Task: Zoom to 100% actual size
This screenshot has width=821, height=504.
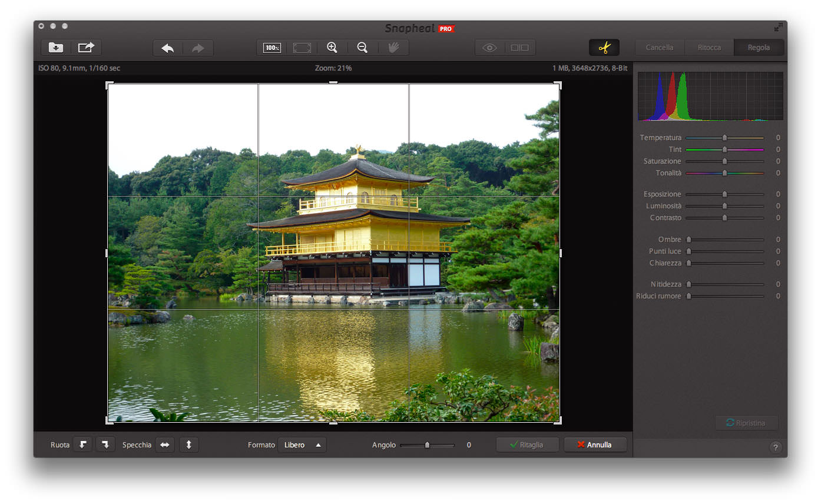Action: click(272, 48)
